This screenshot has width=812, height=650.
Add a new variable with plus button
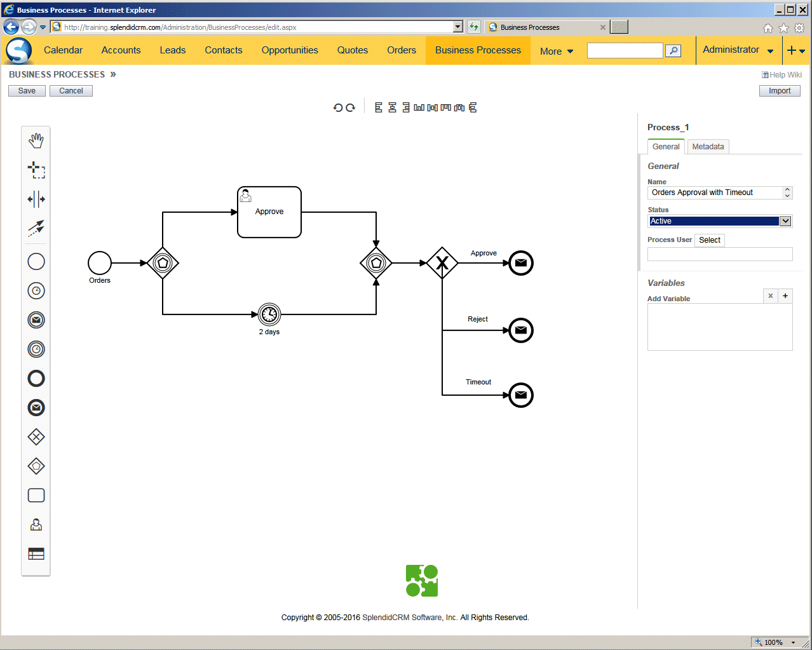(785, 296)
